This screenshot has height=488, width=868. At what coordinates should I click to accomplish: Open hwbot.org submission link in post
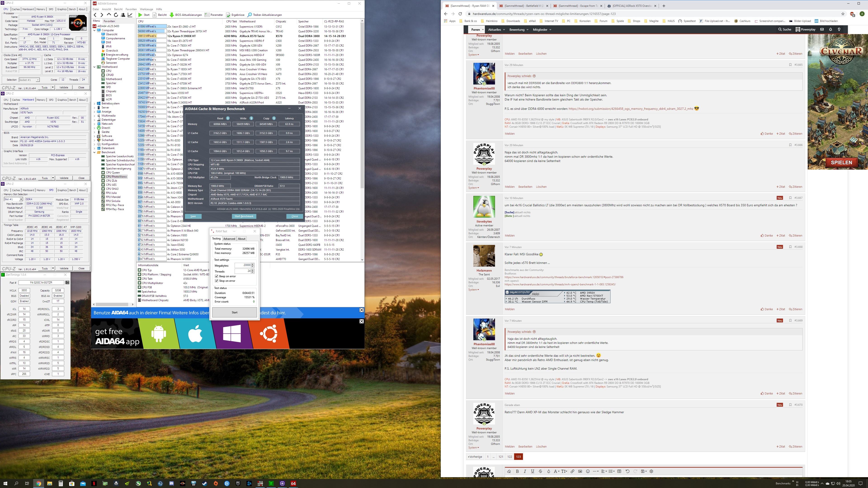pyautogui.click(x=631, y=109)
